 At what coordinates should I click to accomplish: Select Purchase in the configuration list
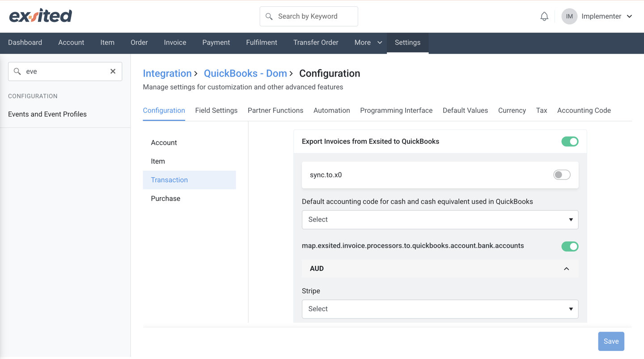[x=189, y=199]
